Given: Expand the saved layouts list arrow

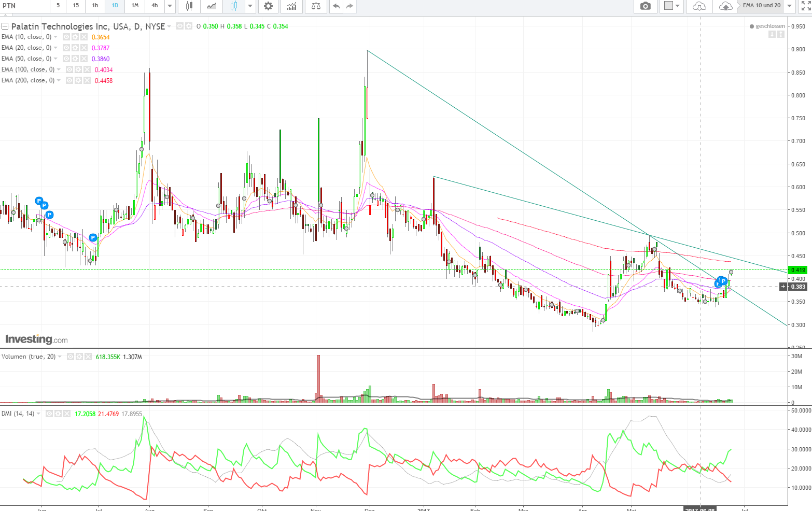Looking at the screenshot, I should (x=789, y=6).
